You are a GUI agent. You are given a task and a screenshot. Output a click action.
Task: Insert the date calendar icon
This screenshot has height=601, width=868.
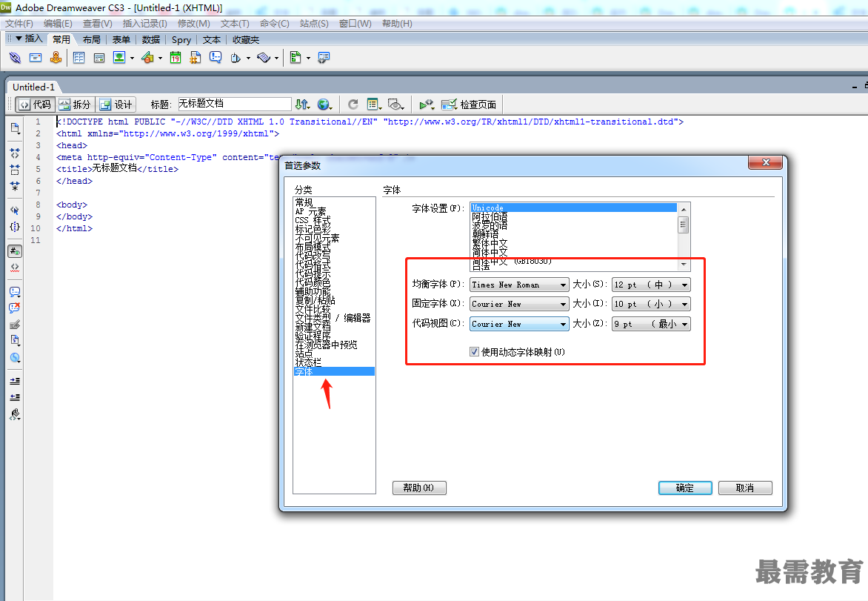pyautogui.click(x=176, y=58)
